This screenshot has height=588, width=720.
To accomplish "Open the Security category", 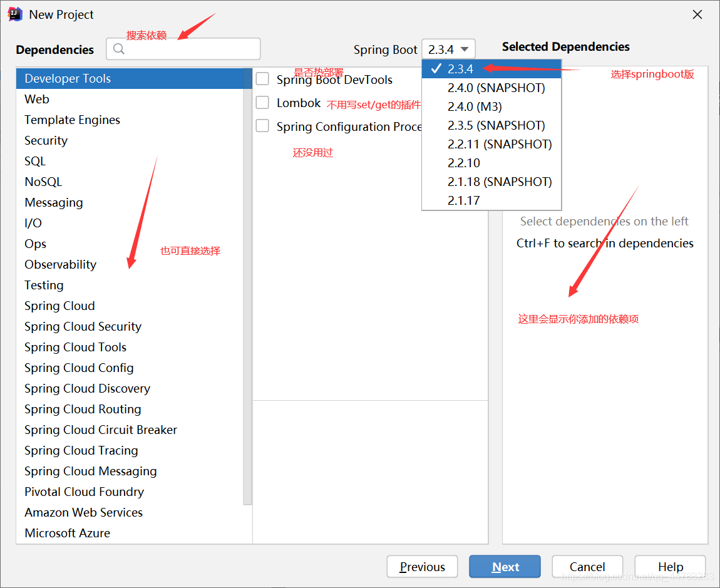I will pos(130,140).
